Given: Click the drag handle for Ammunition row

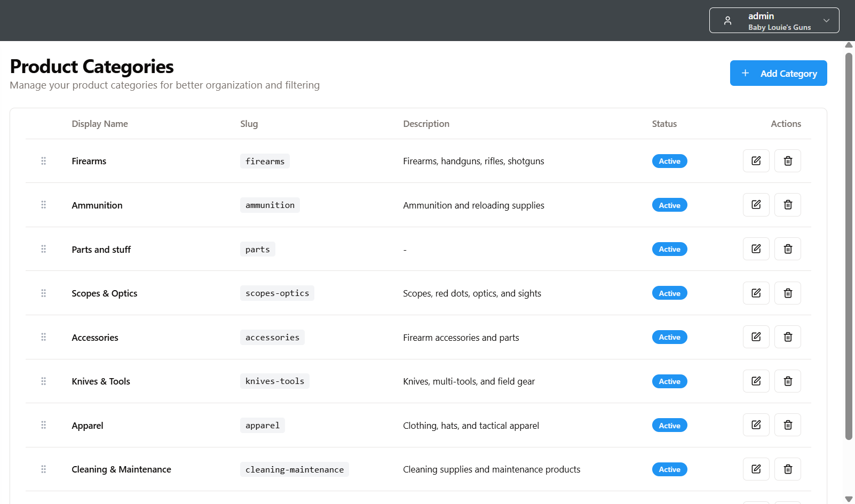Looking at the screenshot, I should tap(44, 205).
